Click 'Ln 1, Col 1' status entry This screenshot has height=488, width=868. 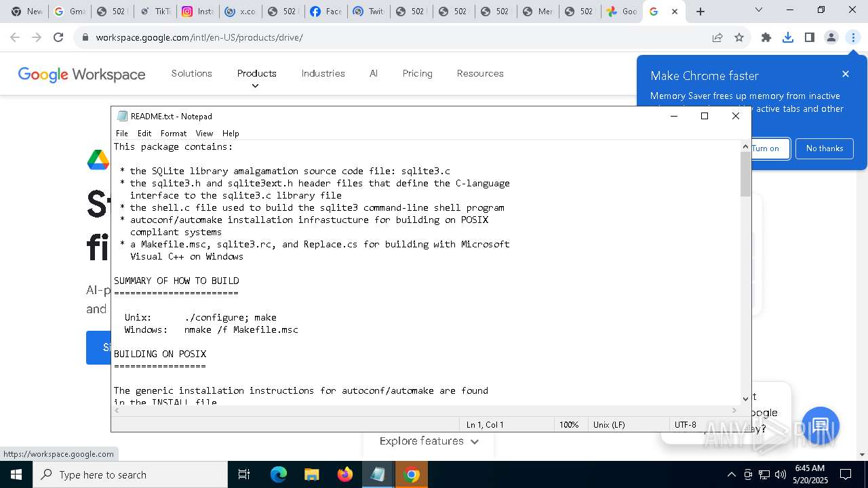coord(485,425)
